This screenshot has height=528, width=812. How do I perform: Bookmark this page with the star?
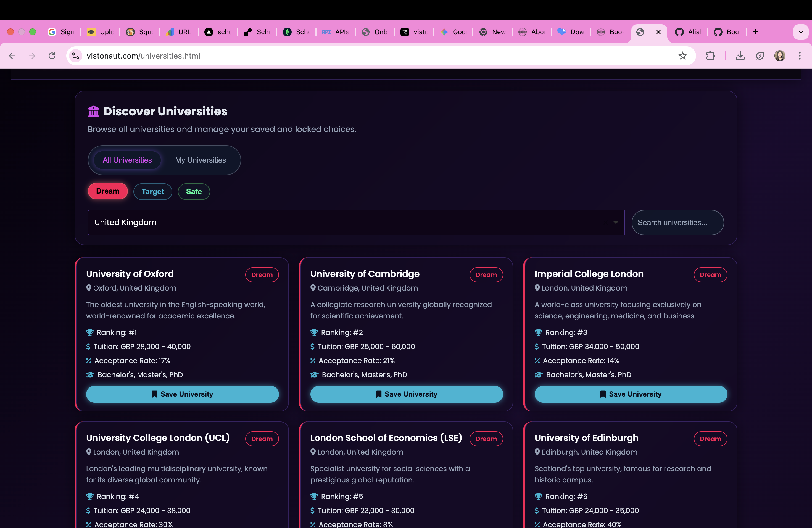click(x=682, y=56)
